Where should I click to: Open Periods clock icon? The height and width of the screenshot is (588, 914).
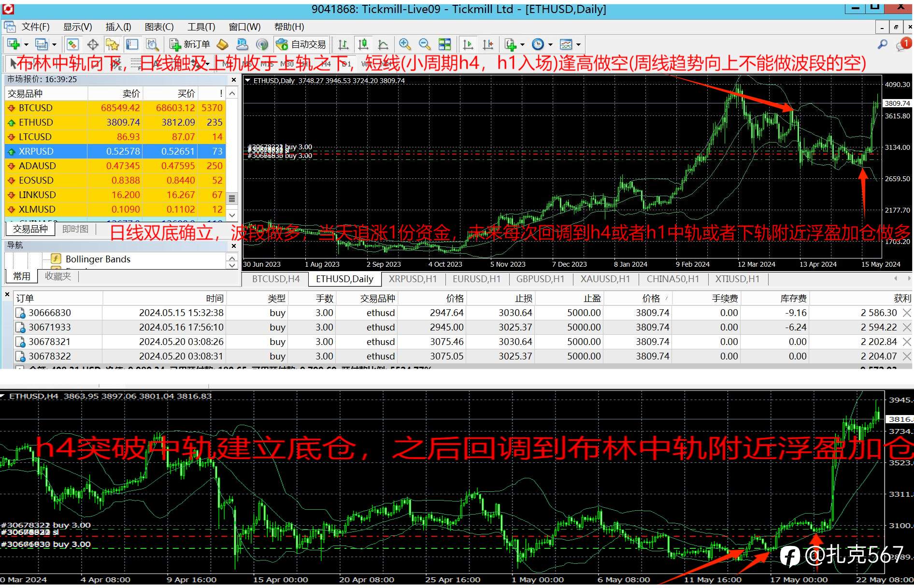(538, 44)
